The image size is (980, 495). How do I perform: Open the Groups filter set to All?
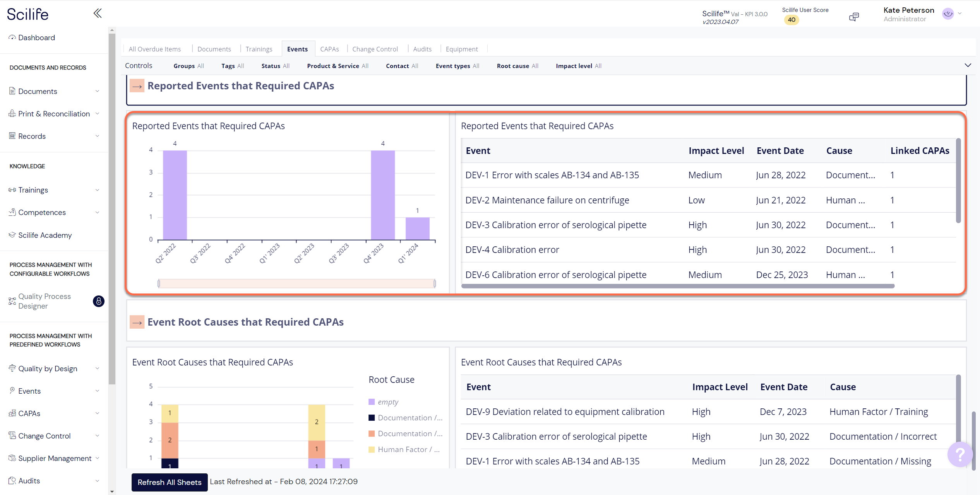click(x=188, y=66)
